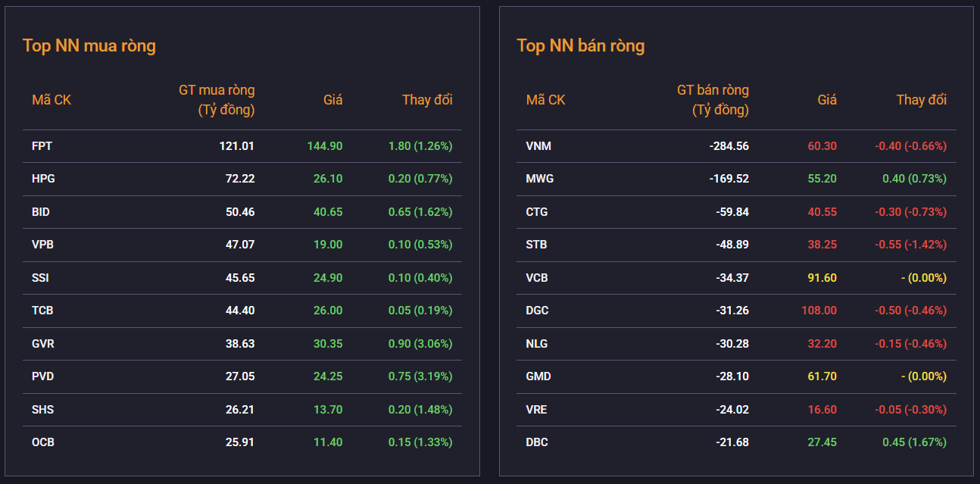Image resolution: width=980 pixels, height=484 pixels.
Task: Select CTG net sell value -59.84
Action: [x=732, y=212]
